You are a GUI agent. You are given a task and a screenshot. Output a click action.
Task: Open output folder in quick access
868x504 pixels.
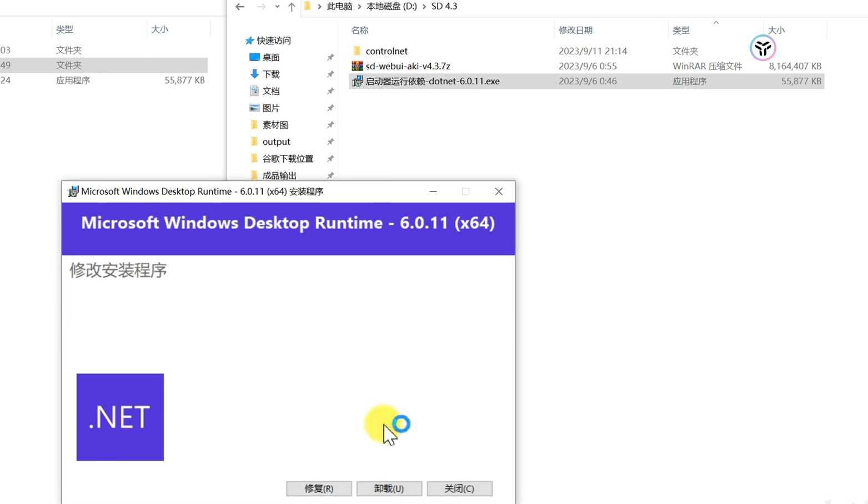tap(276, 142)
